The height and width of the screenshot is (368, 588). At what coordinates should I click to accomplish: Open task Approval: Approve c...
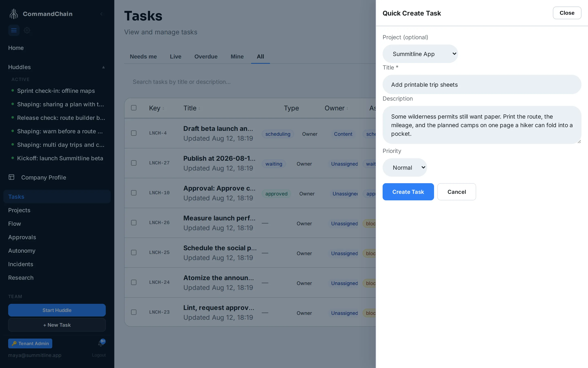(219, 188)
